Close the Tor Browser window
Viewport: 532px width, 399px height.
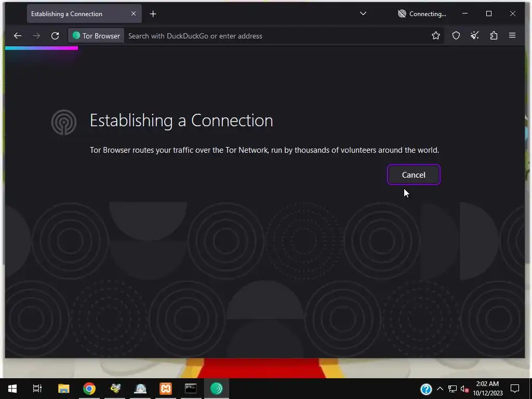click(x=513, y=14)
